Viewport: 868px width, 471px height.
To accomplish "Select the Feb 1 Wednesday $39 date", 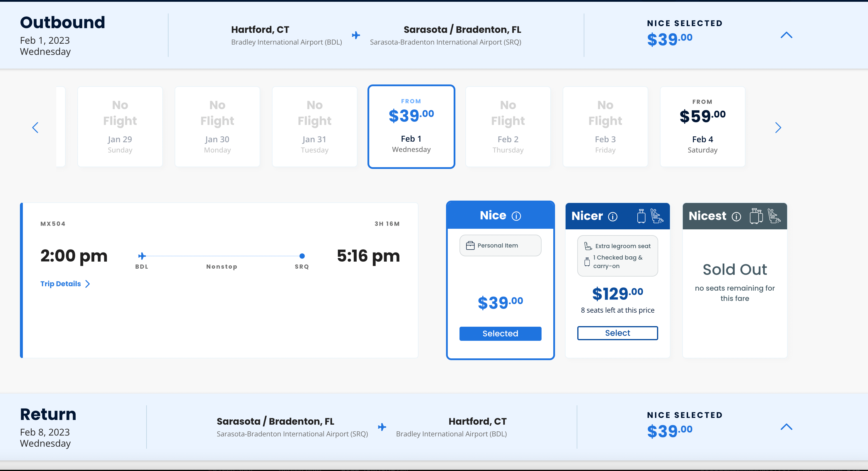I will 411,126.
